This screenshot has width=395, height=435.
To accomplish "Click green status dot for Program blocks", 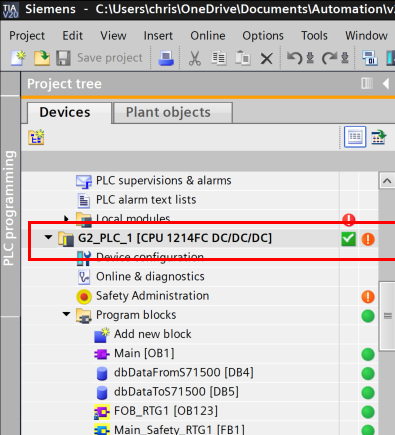I will [368, 316].
